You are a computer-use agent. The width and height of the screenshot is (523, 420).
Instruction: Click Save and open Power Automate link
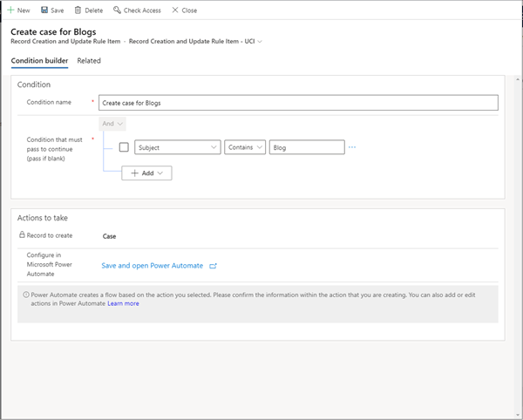click(x=152, y=266)
